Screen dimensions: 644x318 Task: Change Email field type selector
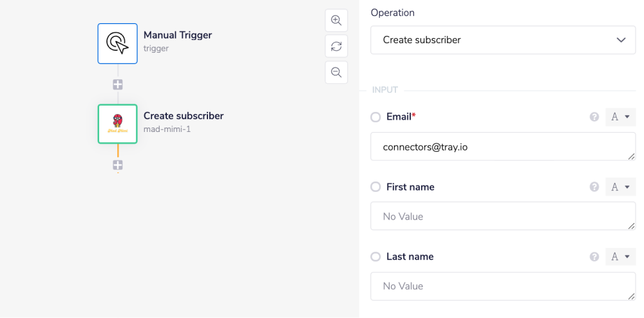tap(620, 117)
